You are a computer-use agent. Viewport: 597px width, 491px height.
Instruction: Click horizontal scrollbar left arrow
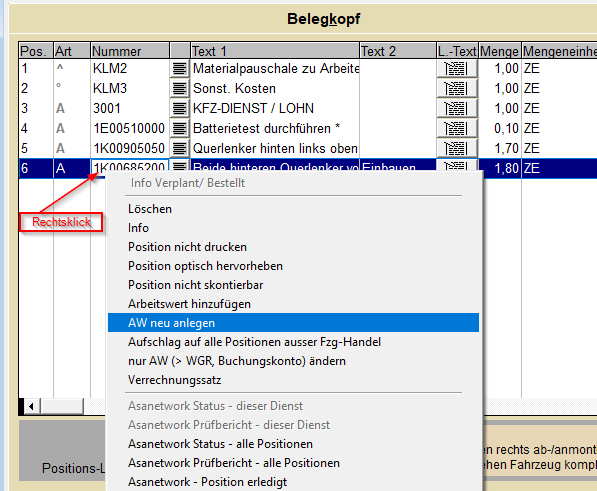tap(32, 407)
